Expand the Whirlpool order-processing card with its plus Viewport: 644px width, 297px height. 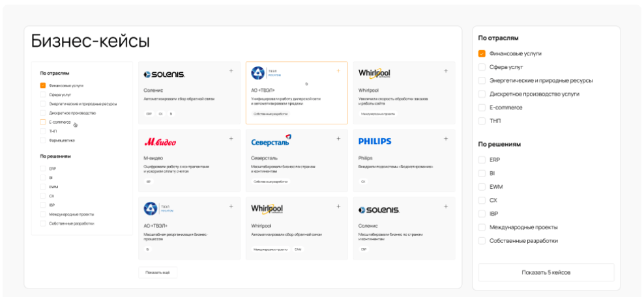446,71
